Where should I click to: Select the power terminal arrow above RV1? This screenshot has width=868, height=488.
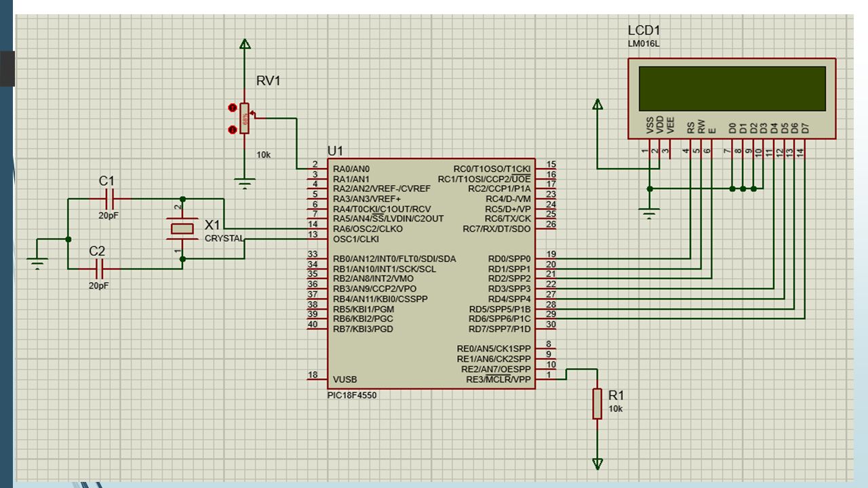[x=245, y=45]
